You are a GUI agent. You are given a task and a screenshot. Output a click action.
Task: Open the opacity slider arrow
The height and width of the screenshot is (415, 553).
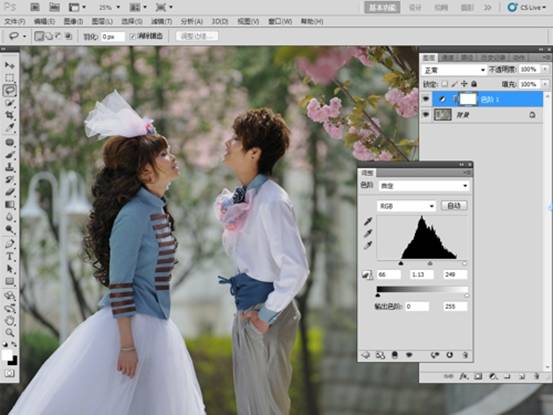pos(546,69)
